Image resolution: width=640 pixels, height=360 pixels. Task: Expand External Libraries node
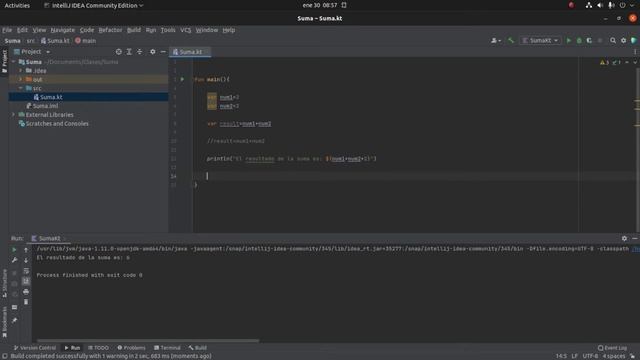(x=14, y=115)
